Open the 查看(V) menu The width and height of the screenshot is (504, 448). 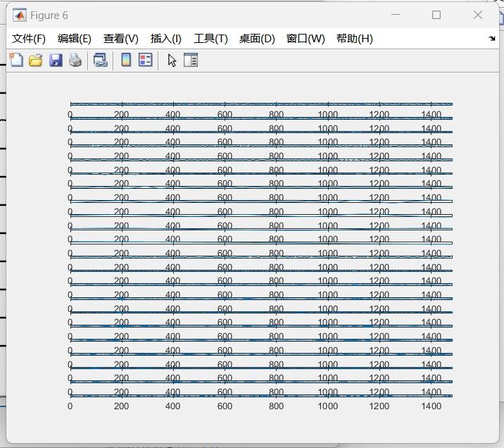click(x=121, y=39)
